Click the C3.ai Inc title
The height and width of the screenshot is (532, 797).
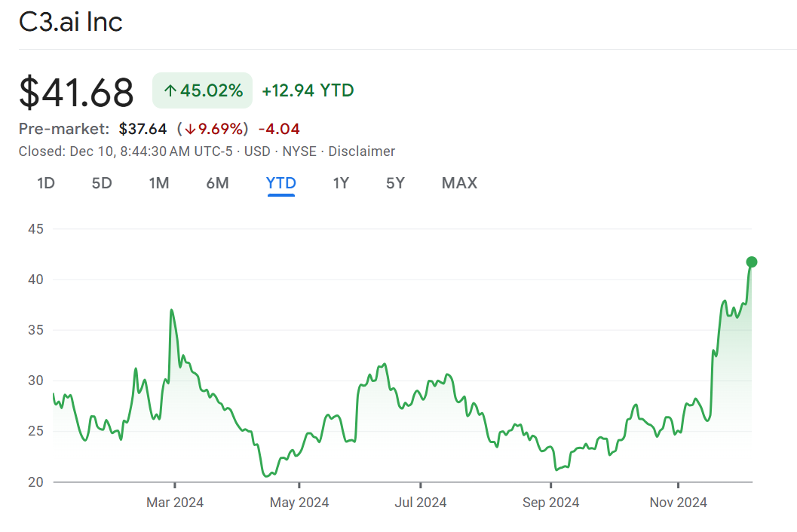coord(71,22)
